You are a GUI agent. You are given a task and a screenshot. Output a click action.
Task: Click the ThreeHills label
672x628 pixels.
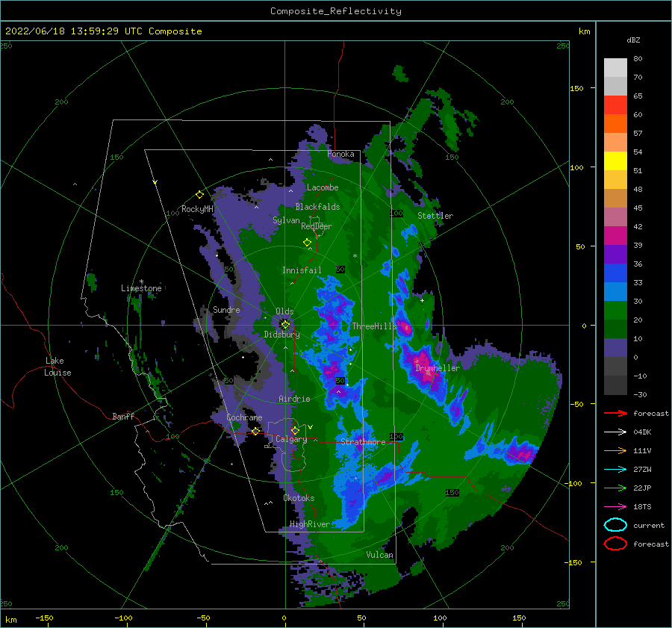[375, 326]
